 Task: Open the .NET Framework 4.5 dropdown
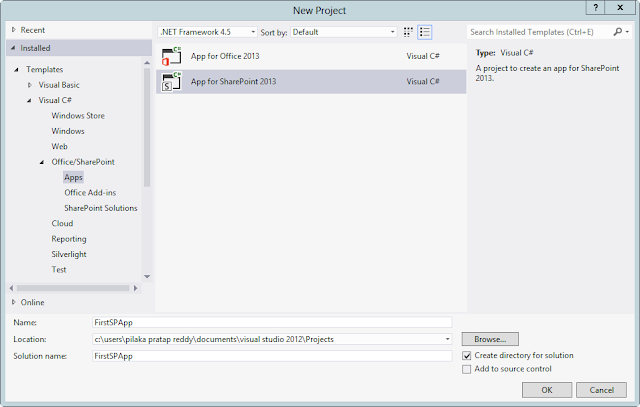(x=207, y=32)
